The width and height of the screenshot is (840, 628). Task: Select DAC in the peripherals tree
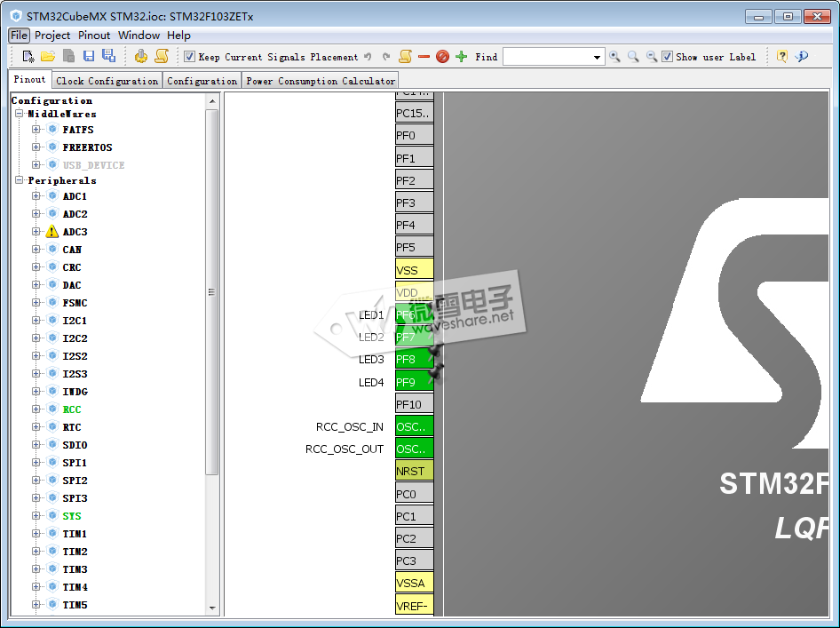pos(72,285)
